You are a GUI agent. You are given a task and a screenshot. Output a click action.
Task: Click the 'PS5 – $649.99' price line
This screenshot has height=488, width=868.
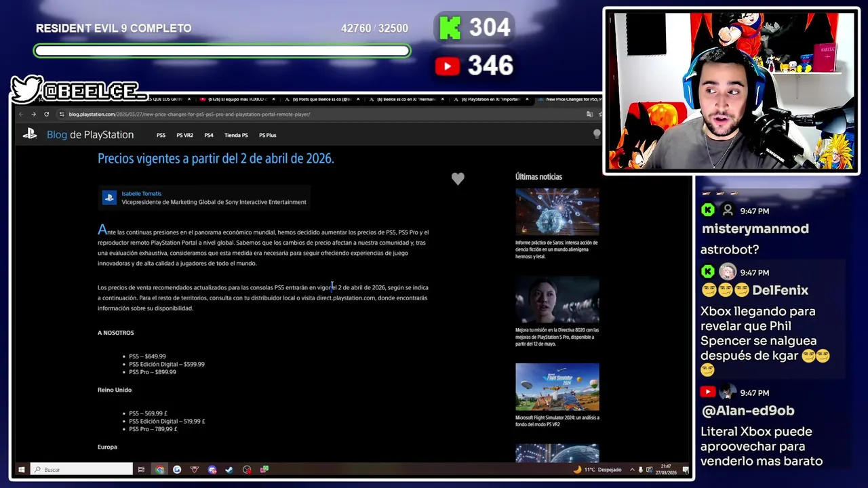pyautogui.click(x=147, y=357)
